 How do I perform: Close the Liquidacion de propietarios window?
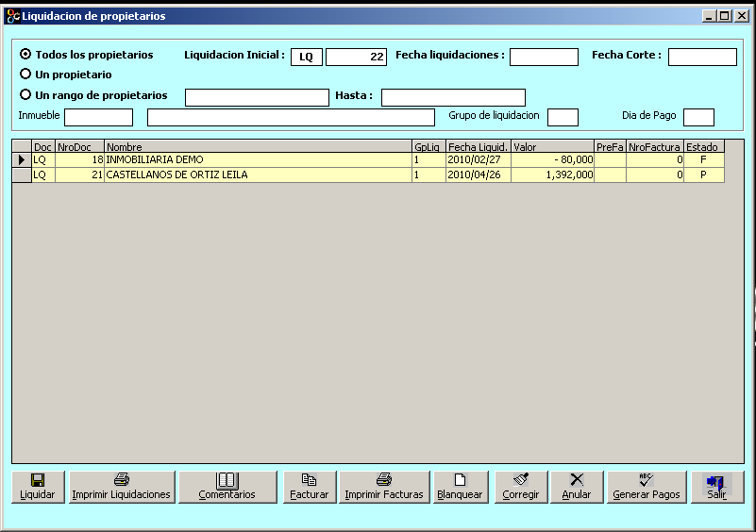click(742, 16)
